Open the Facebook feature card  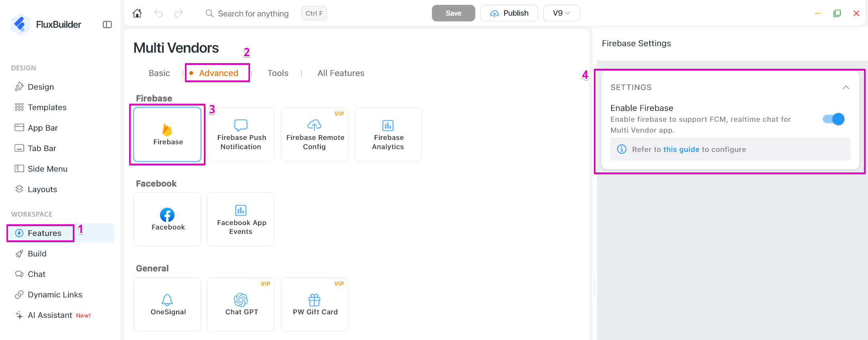coord(167,219)
